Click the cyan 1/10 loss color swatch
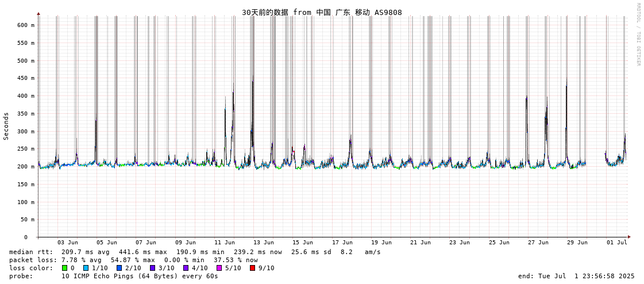 (x=85, y=268)
